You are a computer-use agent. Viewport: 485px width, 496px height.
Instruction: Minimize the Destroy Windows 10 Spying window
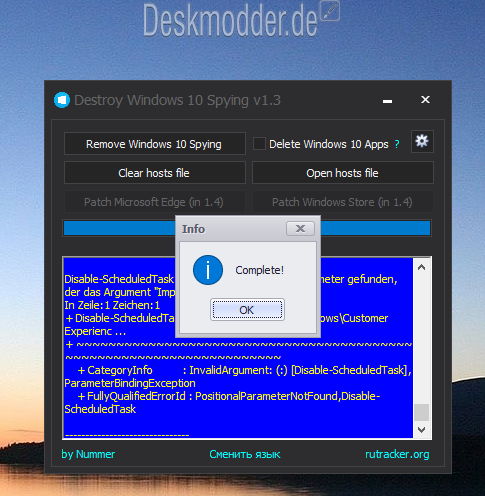point(387,101)
